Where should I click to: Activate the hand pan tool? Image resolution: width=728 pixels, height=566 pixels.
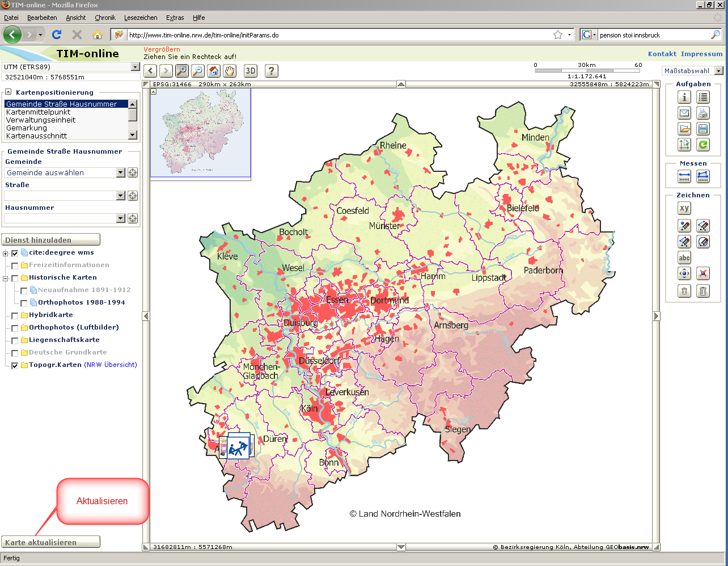(230, 71)
